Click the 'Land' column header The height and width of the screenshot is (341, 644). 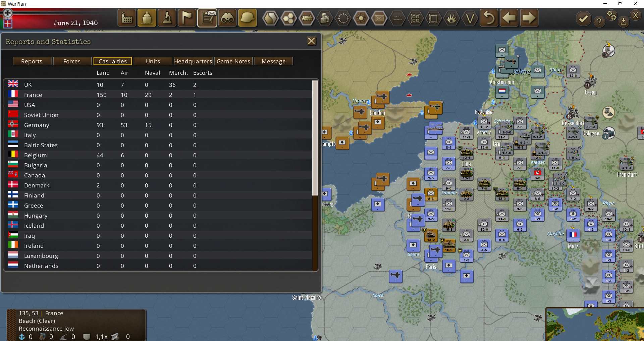tap(103, 73)
